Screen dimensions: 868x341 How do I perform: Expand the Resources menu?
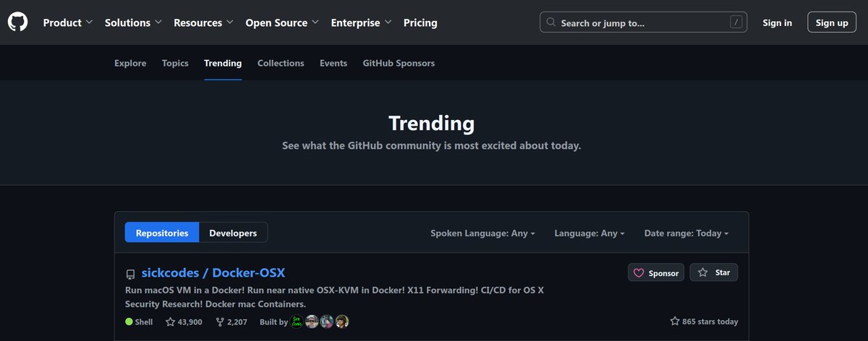click(203, 22)
